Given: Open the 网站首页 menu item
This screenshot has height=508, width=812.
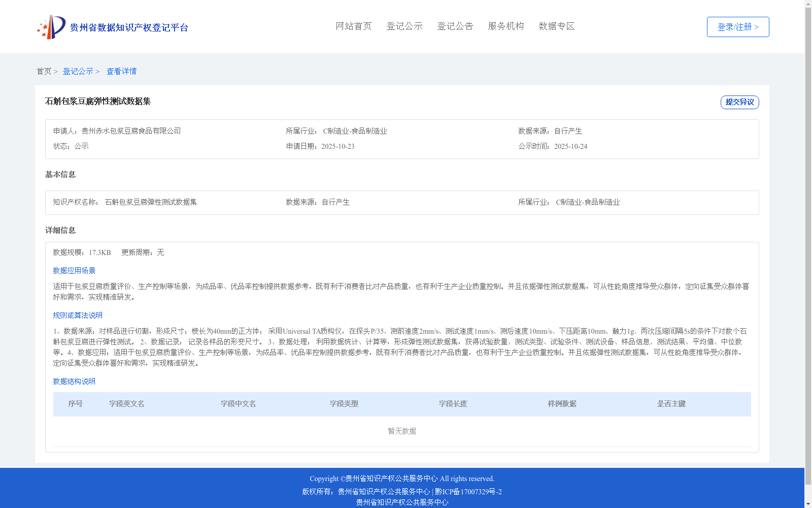Looking at the screenshot, I should [354, 26].
